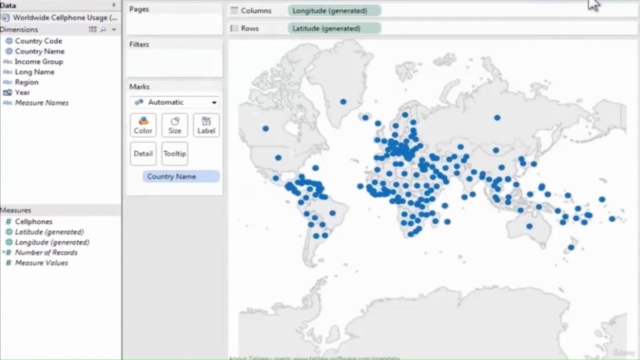Click the Abc icon beside Measure Names
This screenshot has height=360, width=640.
8,103
